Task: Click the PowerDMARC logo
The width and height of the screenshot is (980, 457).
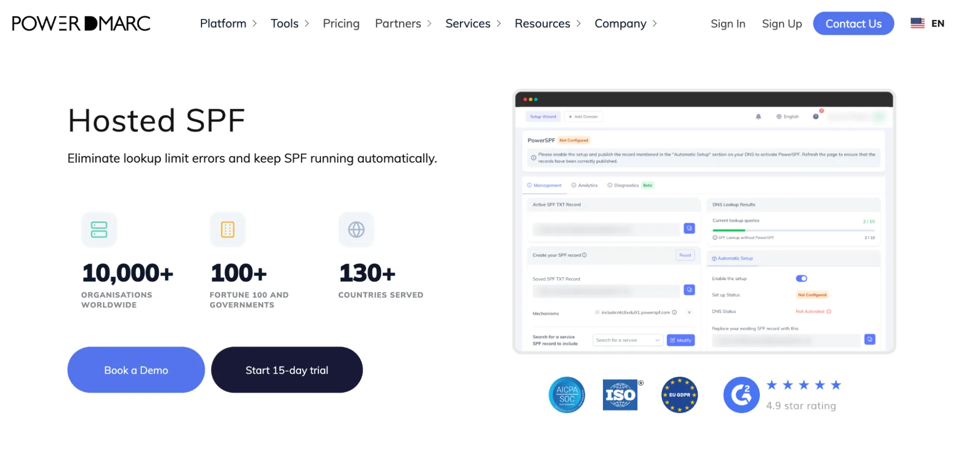Action: 81,24
